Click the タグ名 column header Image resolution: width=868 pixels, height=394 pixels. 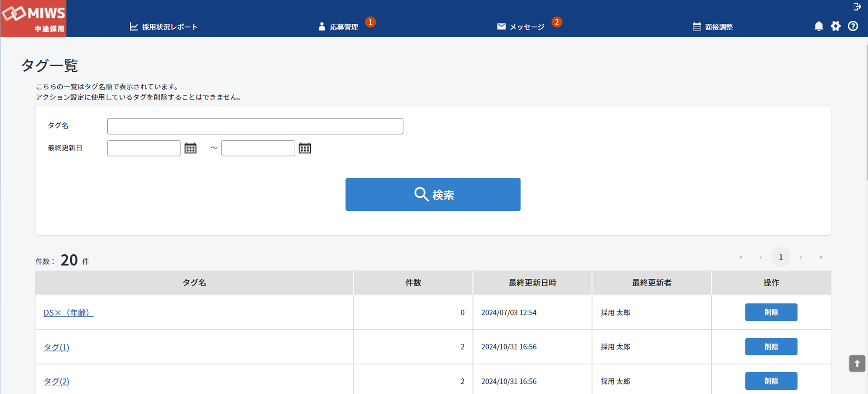[x=194, y=283]
